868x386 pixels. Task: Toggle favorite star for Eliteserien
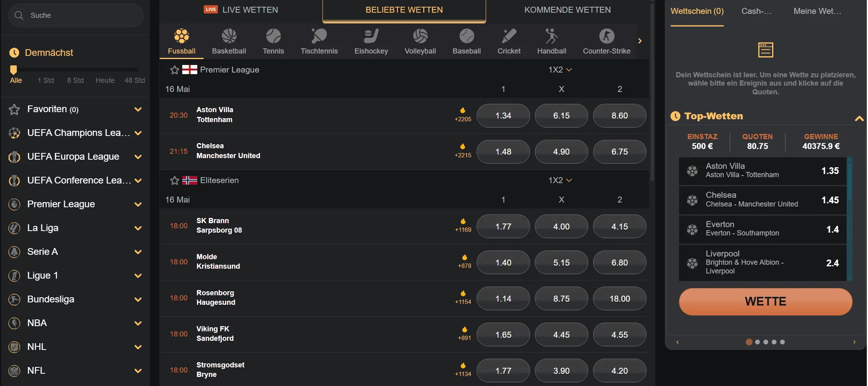point(175,181)
